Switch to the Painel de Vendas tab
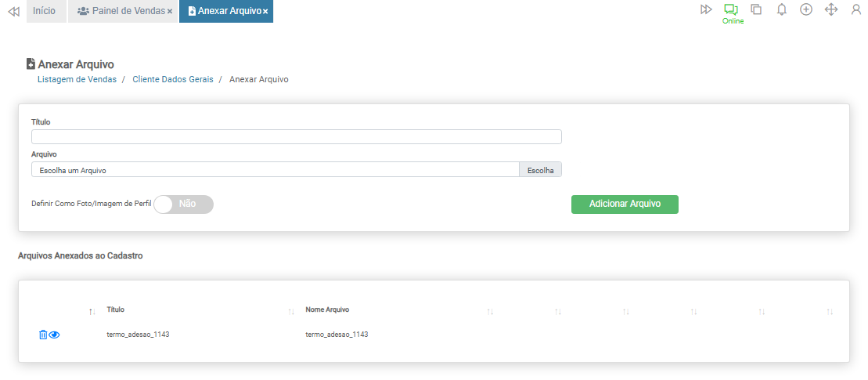The height and width of the screenshot is (380, 868). coord(122,11)
